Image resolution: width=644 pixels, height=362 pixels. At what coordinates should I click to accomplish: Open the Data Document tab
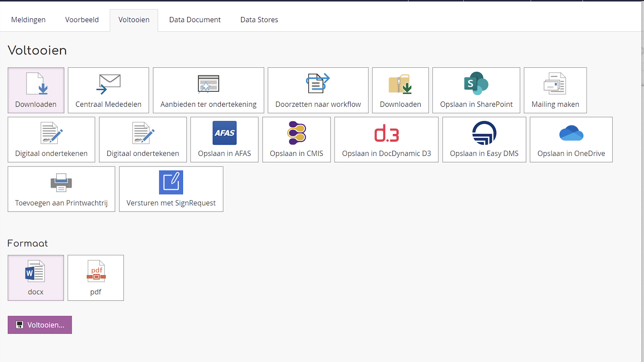pyautogui.click(x=195, y=20)
